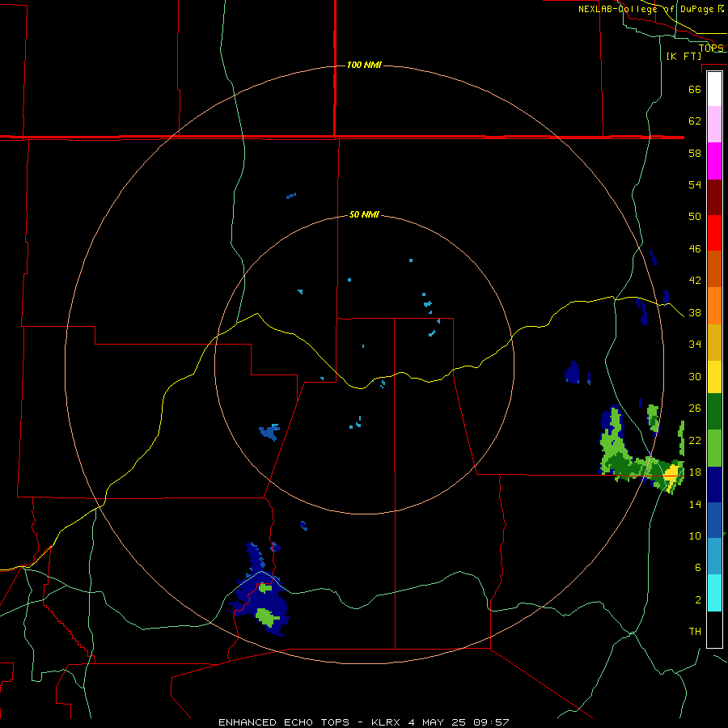This screenshot has height=728, width=728.
Task: Click the bright yellow swatch on the scale
Action: pyautogui.click(x=714, y=377)
